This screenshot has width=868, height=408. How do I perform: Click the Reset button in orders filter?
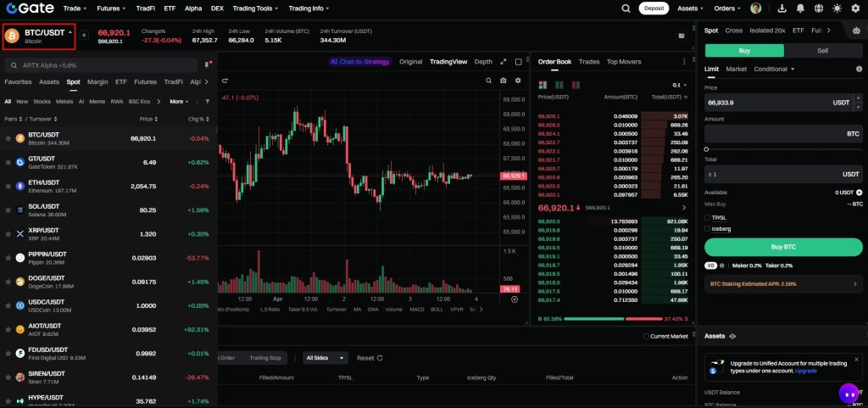370,358
